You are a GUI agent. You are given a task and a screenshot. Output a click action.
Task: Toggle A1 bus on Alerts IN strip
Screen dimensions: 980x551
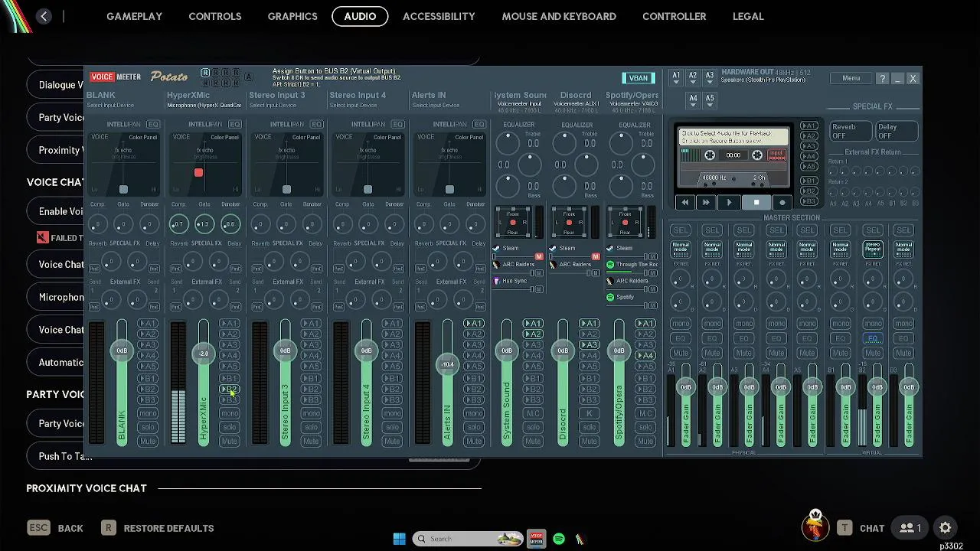[x=474, y=324]
